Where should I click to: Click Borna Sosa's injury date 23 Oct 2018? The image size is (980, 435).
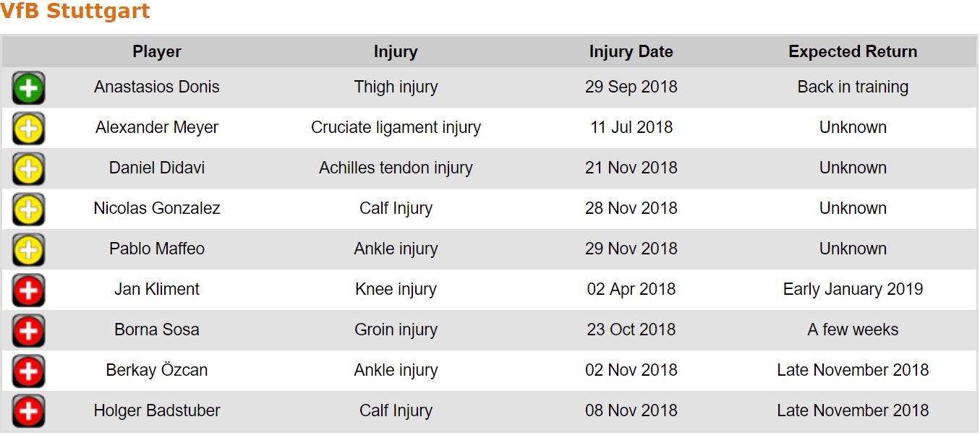(631, 330)
